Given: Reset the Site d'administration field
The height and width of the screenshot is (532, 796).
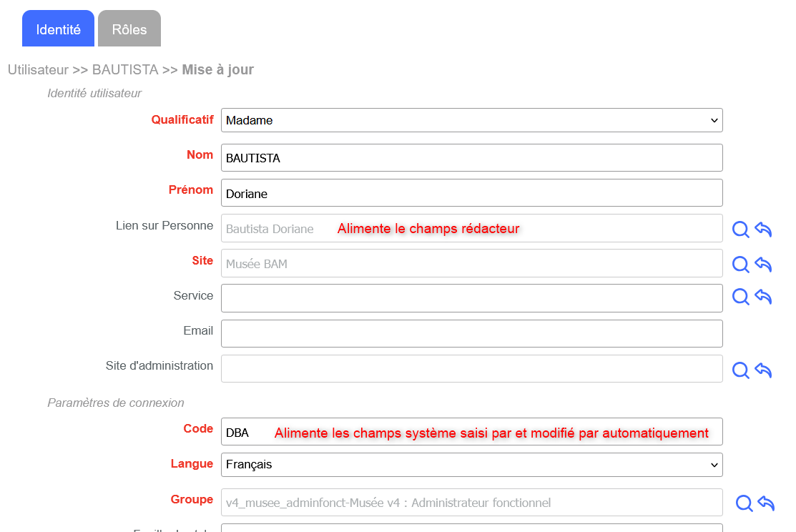Looking at the screenshot, I should coord(763,370).
